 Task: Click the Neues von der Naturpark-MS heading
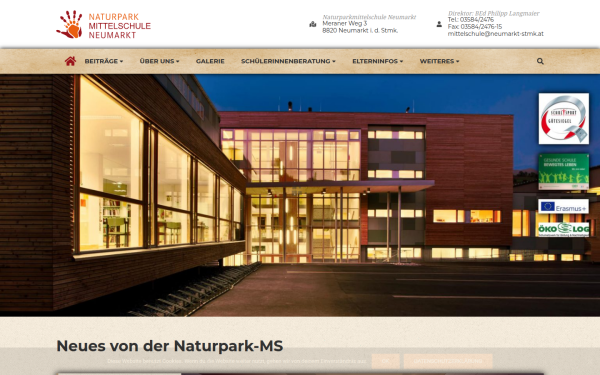170,346
